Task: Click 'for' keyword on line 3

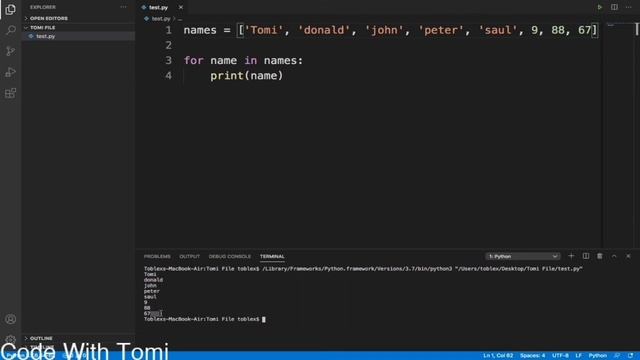Action: (x=193, y=60)
